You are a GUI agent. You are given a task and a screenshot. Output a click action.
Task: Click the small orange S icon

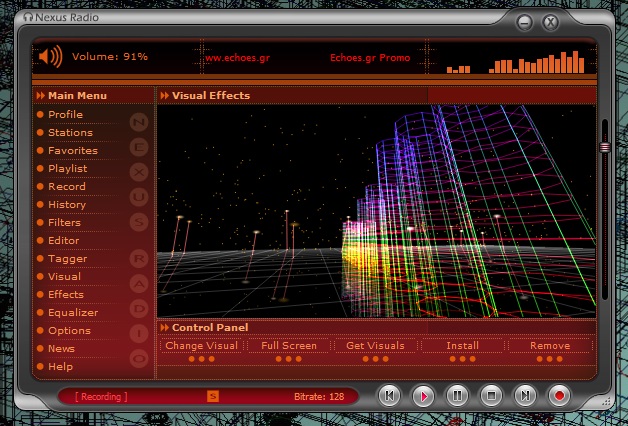click(212, 396)
